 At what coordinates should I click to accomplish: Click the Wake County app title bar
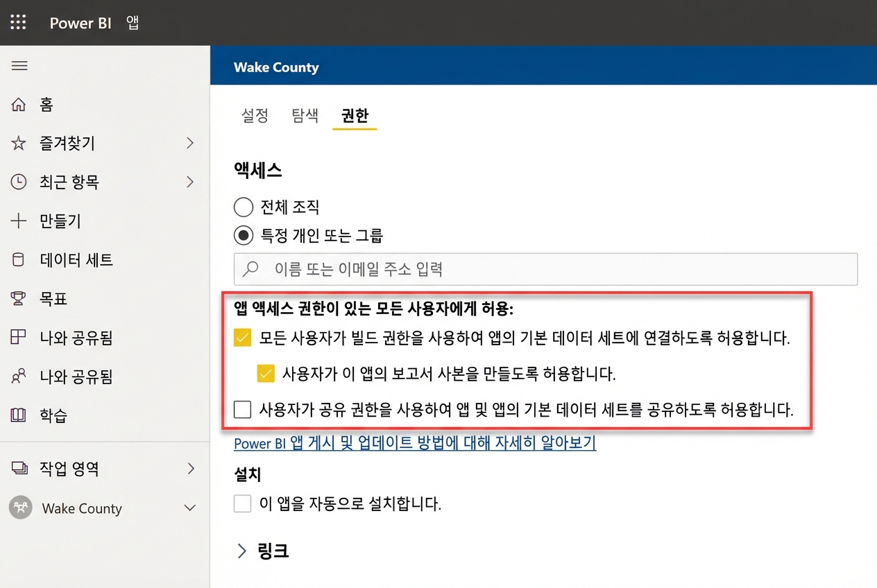point(543,67)
